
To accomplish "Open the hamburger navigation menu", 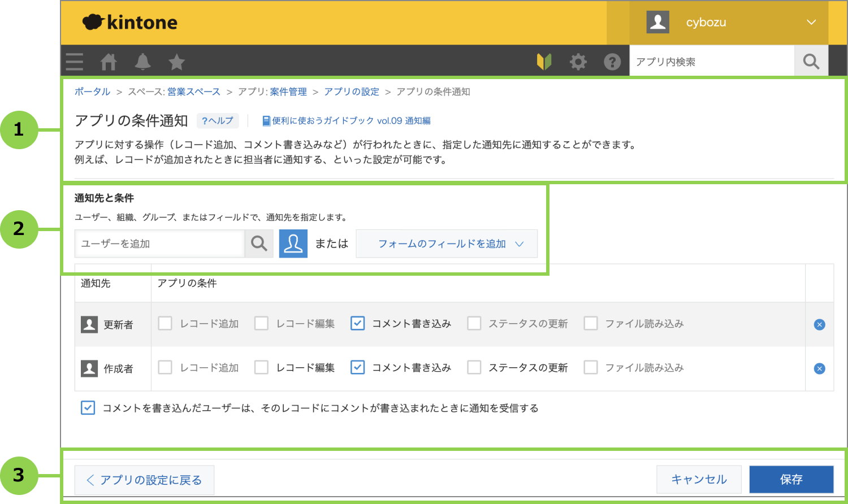I will pyautogui.click(x=73, y=61).
